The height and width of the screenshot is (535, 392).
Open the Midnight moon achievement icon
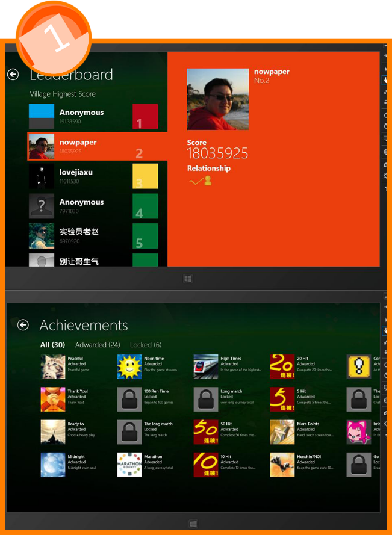[53, 465]
